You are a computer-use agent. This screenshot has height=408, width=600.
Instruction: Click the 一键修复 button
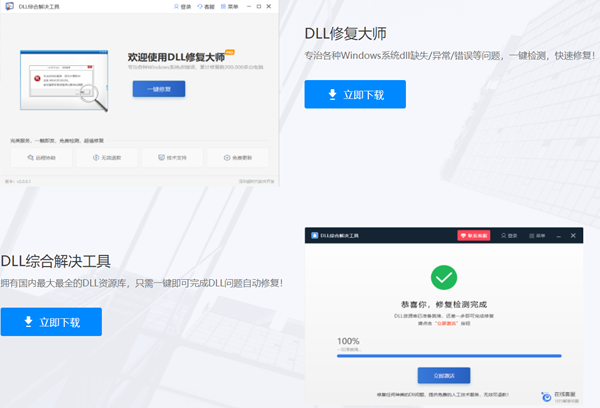159,89
